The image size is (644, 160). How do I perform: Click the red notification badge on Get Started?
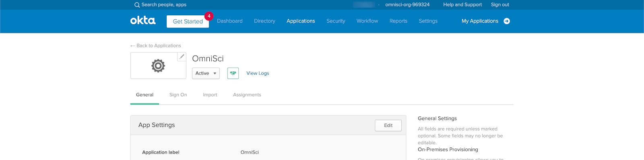pos(209,16)
